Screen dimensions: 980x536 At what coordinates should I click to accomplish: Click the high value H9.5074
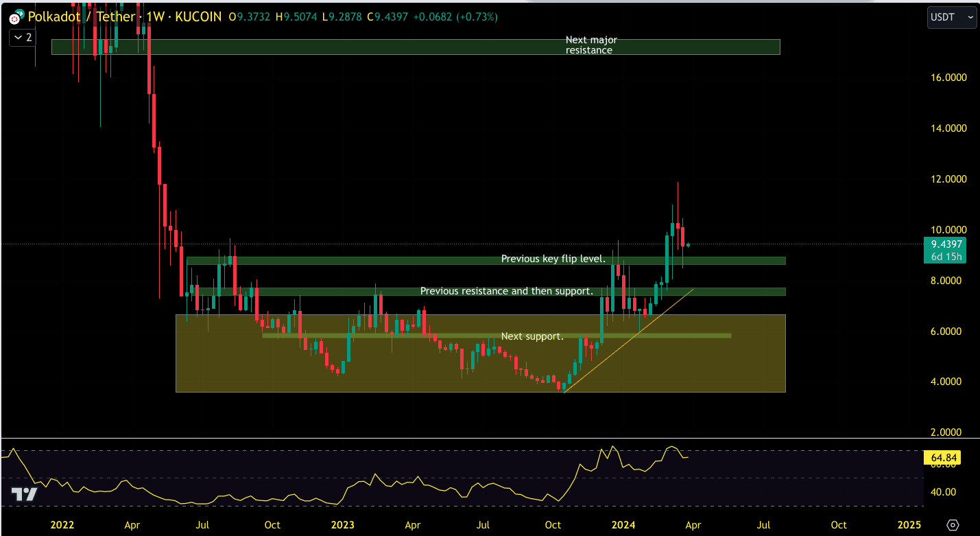point(296,16)
